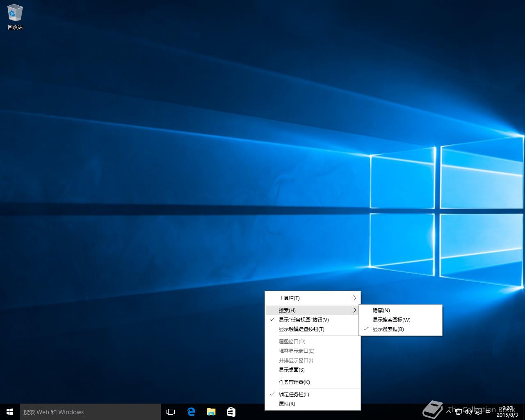Click the network tray icon
Image resolution: width=525 pixels, height=420 pixels.
click(459, 411)
